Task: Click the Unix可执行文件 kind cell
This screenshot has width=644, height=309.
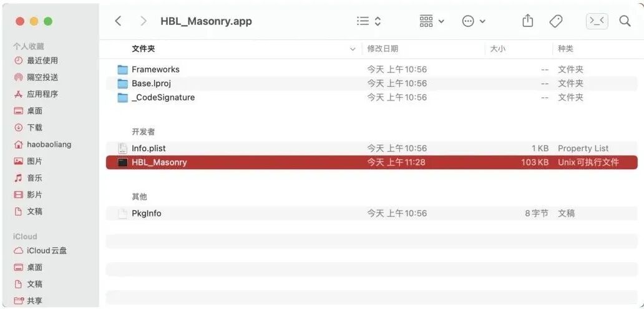Action: coord(588,162)
